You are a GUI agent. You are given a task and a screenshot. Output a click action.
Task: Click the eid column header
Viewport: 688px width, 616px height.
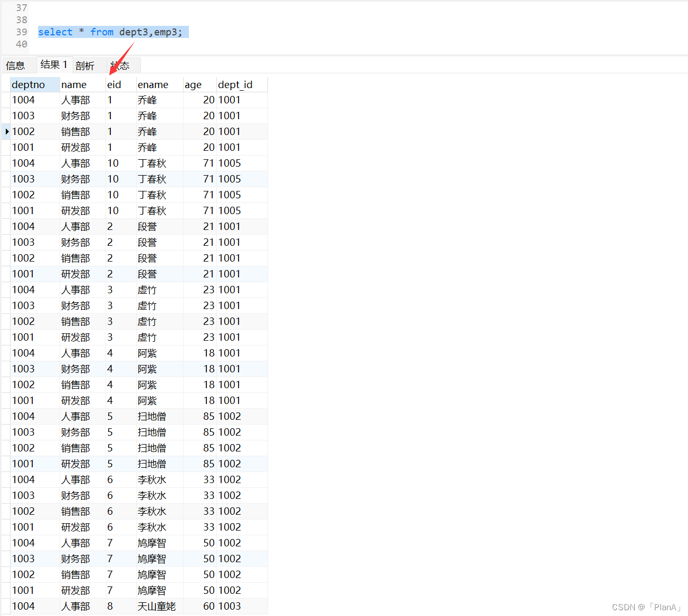pos(121,84)
